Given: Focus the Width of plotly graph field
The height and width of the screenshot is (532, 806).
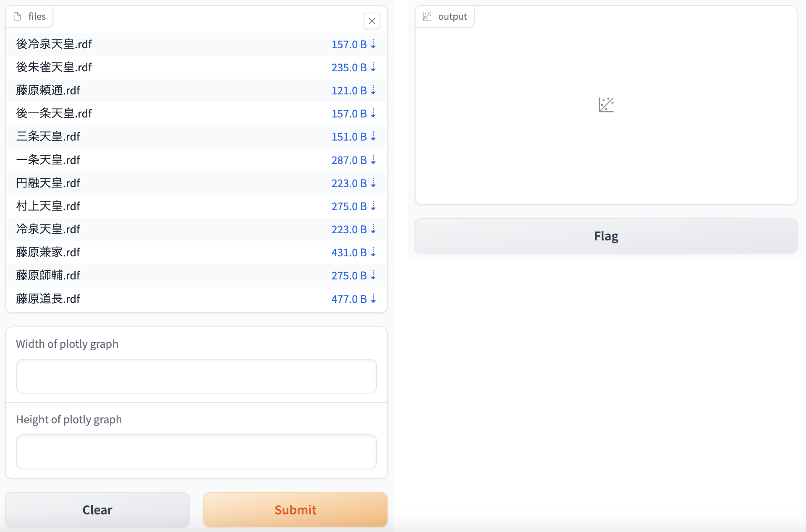Looking at the screenshot, I should pos(196,376).
